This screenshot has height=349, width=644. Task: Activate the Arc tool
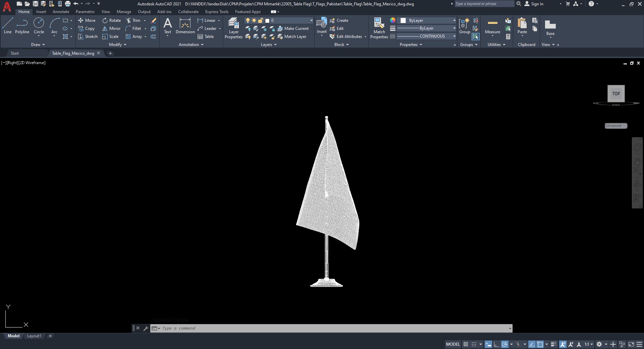pyautogui.click(x=54, y=26)
